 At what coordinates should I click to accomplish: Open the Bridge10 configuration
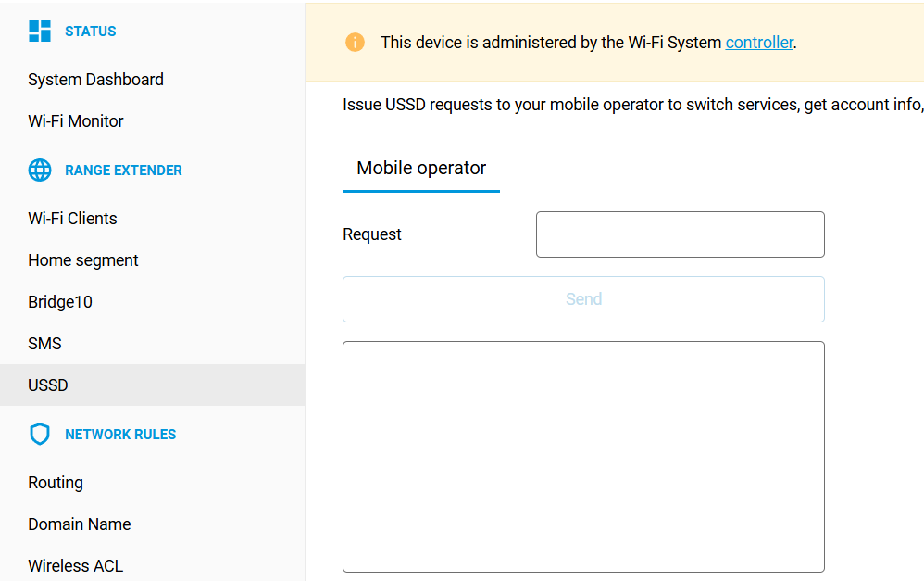point(60,301)
